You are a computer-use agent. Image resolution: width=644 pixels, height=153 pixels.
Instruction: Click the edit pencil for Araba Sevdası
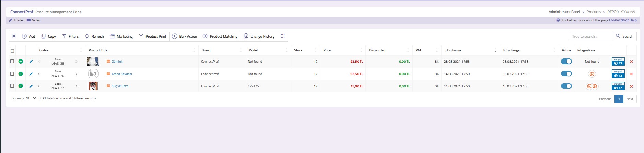tap(31, 74)
